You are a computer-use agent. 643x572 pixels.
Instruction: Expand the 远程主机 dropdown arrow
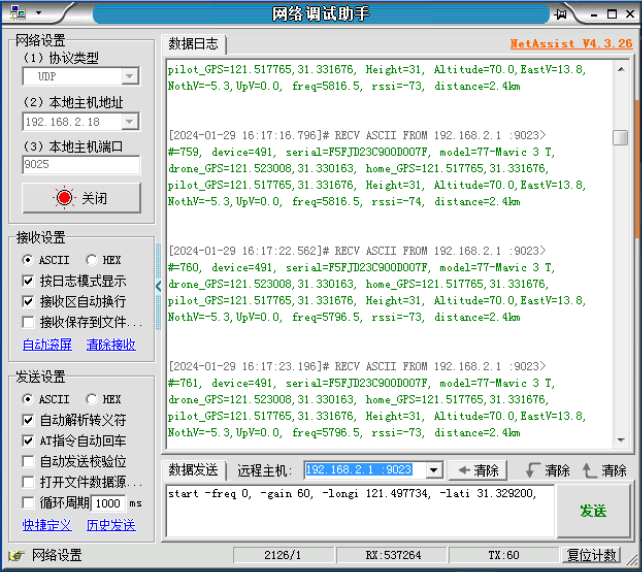(433, 470)
